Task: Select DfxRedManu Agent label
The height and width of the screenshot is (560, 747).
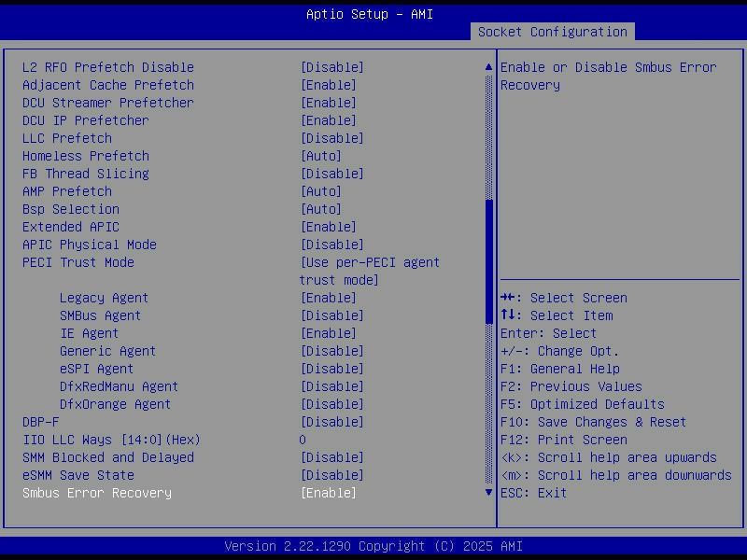Action: (119, 386)
